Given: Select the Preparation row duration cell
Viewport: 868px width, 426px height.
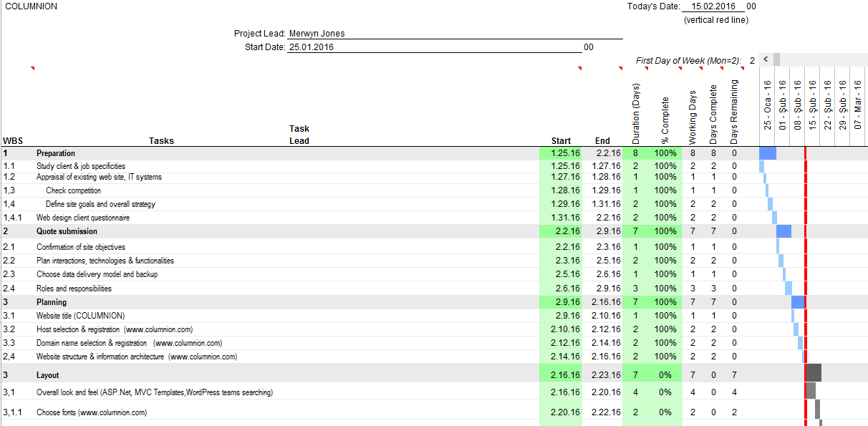Looking at the screenshot, I should (x=635, y=153).
